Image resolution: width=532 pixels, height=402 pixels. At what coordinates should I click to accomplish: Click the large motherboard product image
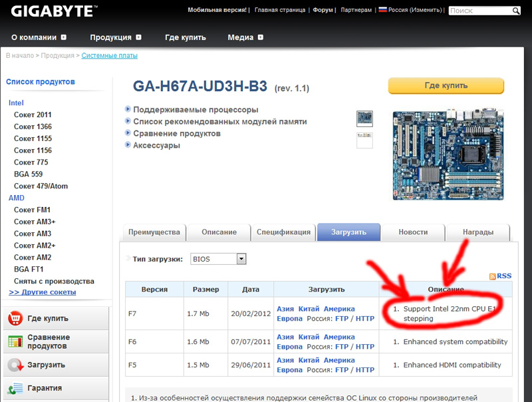(448, 154)
